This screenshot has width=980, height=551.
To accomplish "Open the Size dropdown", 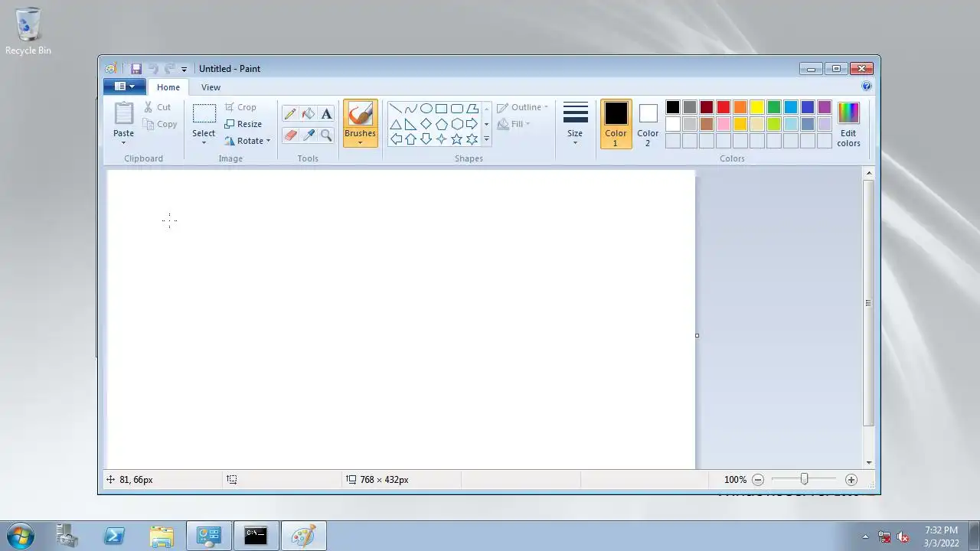I will 575,124.
